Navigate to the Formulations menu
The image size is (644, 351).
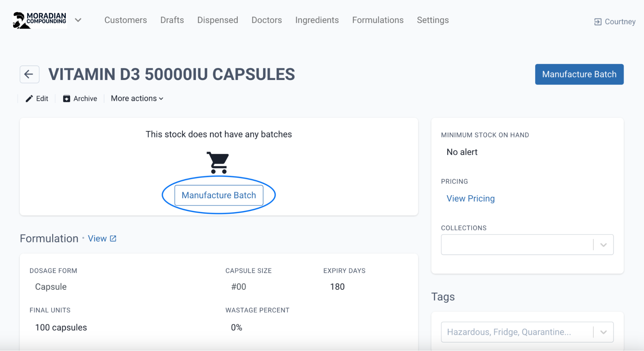click(378, 20)
